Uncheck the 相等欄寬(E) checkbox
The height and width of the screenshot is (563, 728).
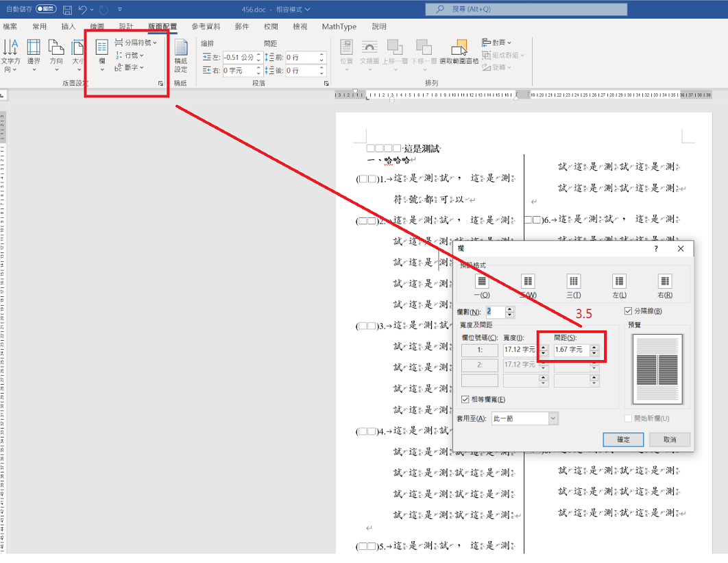coord(465,399)
